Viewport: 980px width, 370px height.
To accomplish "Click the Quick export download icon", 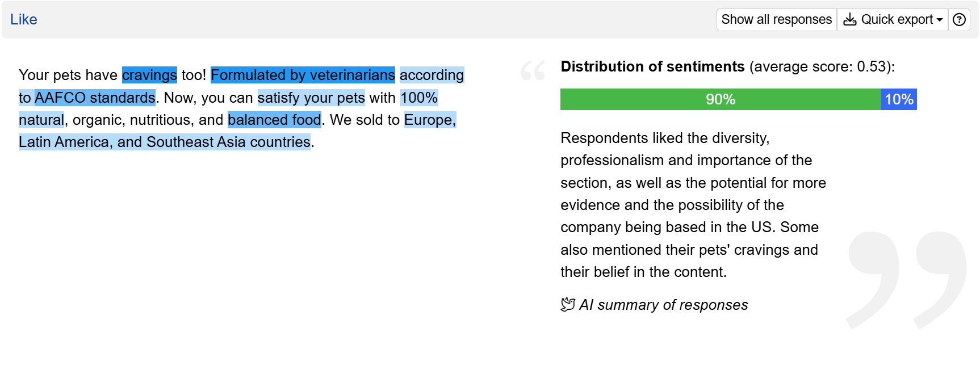I will tap(850, 20).
